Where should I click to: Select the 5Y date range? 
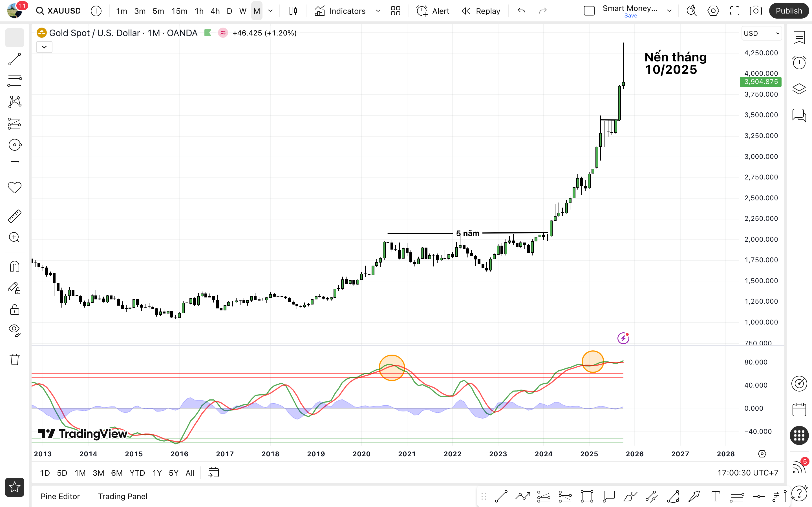(173, 473)
